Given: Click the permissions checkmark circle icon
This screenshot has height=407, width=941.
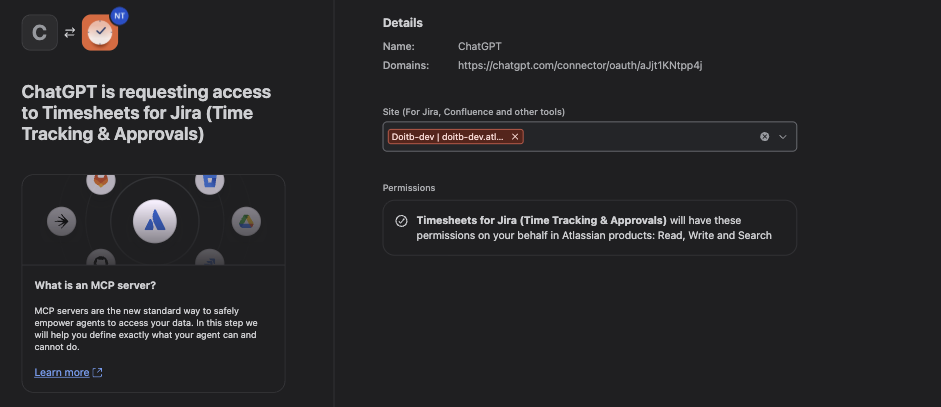Looking at the screenshot, I should [401, 221].
